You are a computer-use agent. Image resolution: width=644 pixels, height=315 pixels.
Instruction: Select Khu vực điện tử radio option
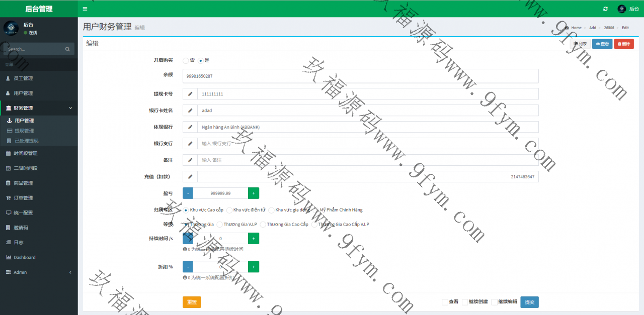(229, 210)
